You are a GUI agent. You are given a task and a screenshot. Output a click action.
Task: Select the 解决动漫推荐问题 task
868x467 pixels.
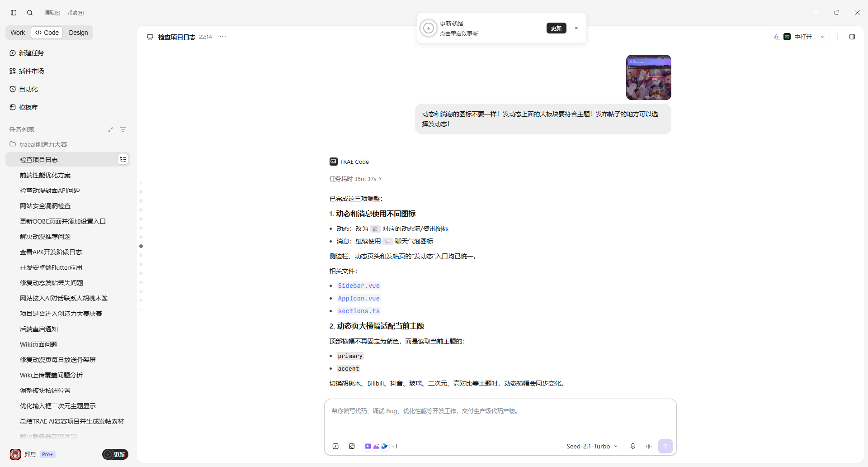pyautogui.click(x=68, y=237)
